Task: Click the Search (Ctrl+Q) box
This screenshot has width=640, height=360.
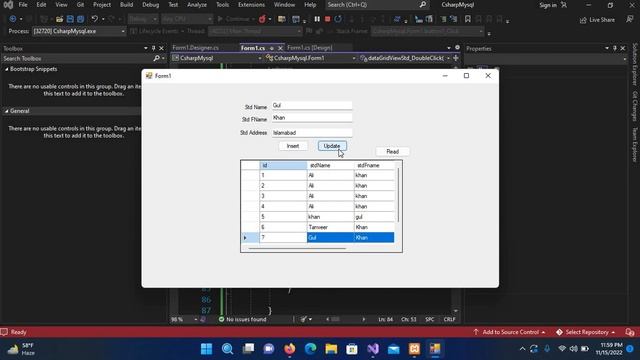Action: [377, 5]
